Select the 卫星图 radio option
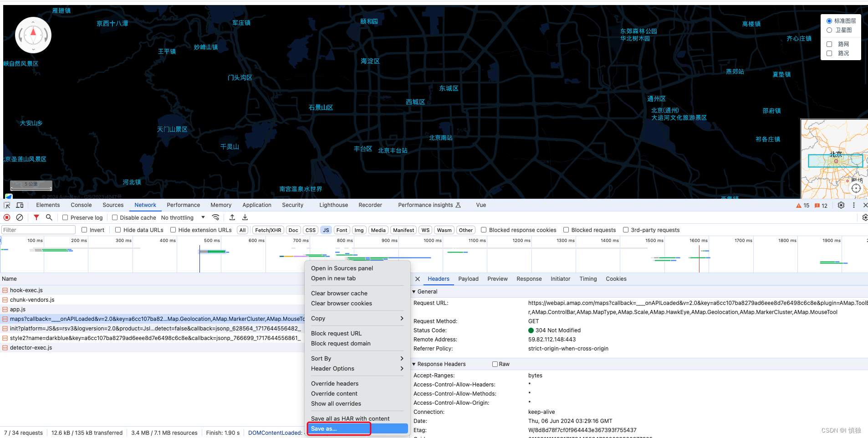Viewport: 868px width, 438px height. tap(829, 30)
